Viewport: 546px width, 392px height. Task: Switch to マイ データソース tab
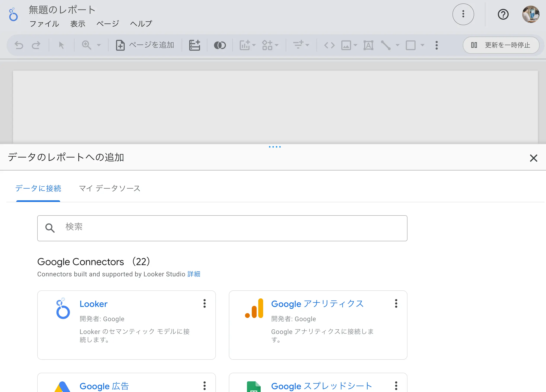[x=110, y=188]
